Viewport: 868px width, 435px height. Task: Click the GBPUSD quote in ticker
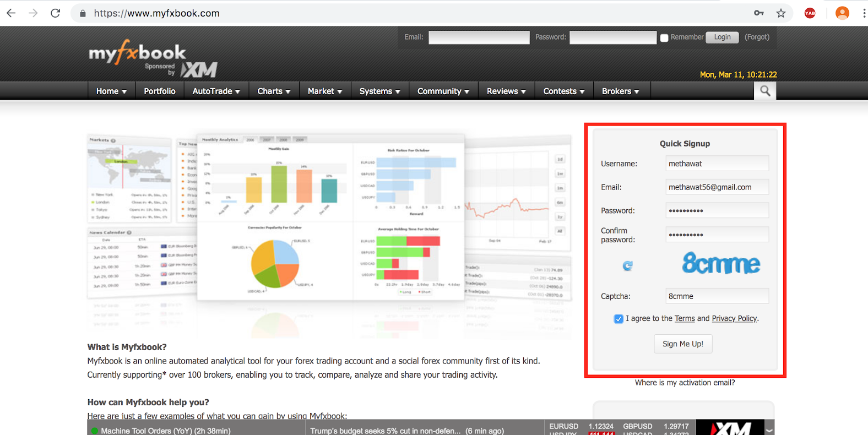[x=656, y=426]
